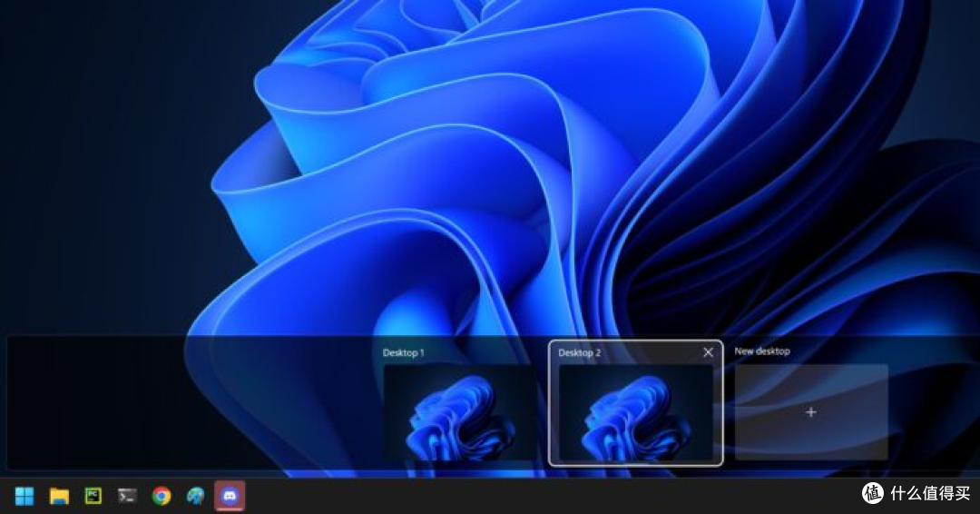Image resolution: width=980 pixels, height=514 pixels.
Task: Switch to the Desktop 1 thumbnail
Action: pos(460,412)
